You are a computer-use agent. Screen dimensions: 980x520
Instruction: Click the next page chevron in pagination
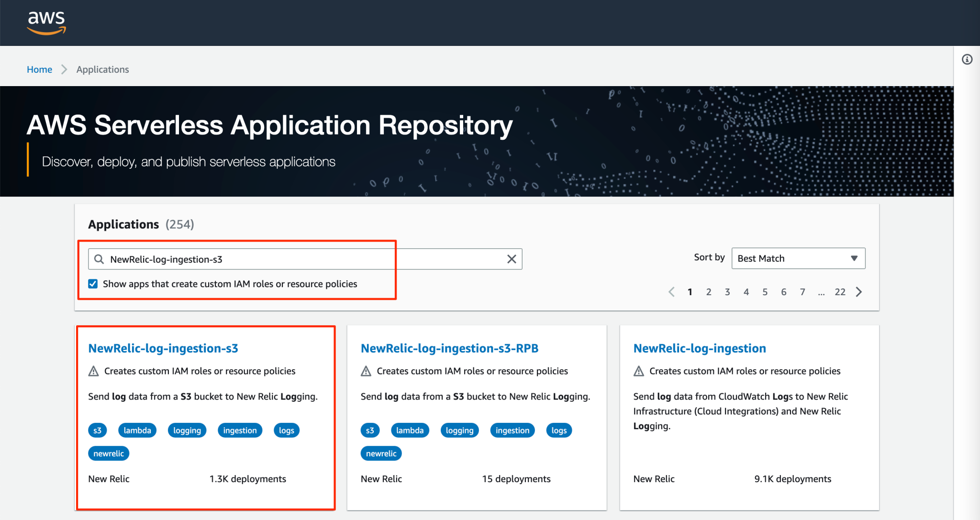coord(859,292)
